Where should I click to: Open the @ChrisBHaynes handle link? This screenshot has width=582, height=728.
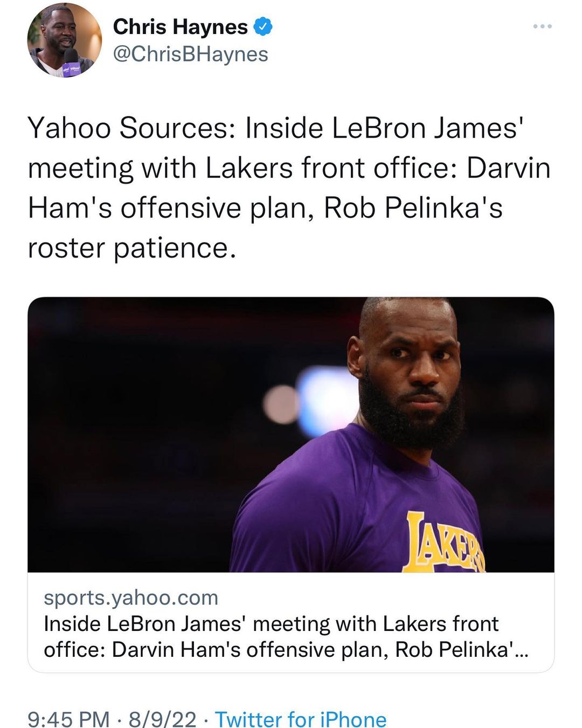pyautogui.click(x=190, y=54)
